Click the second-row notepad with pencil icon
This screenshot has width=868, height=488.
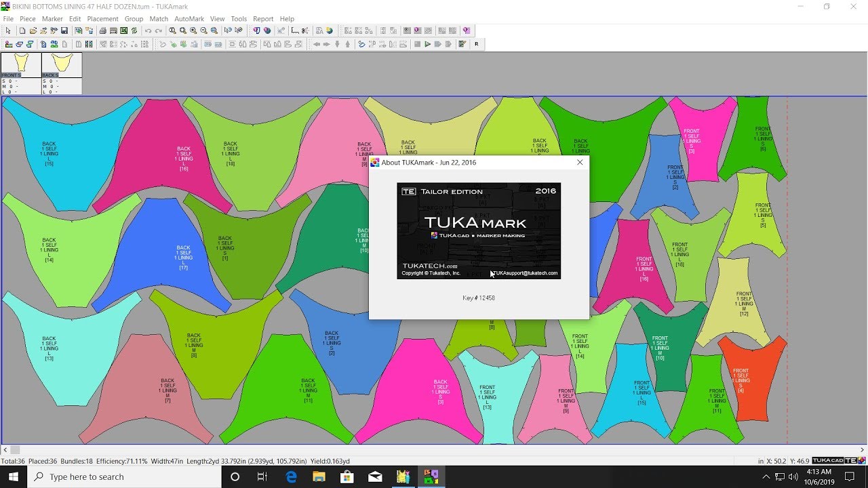click(x=462, y=44)
